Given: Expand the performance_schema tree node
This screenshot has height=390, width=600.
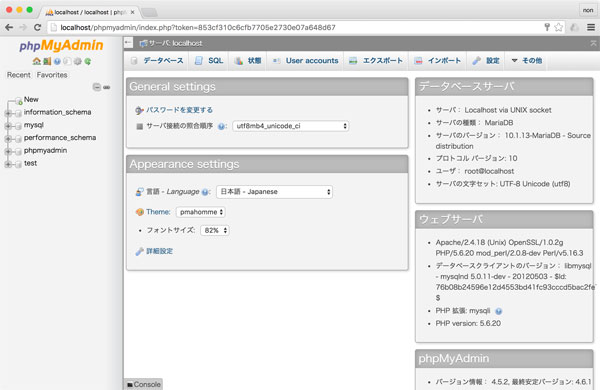Looking at the screenshot, I should click(x=8, y=139).
